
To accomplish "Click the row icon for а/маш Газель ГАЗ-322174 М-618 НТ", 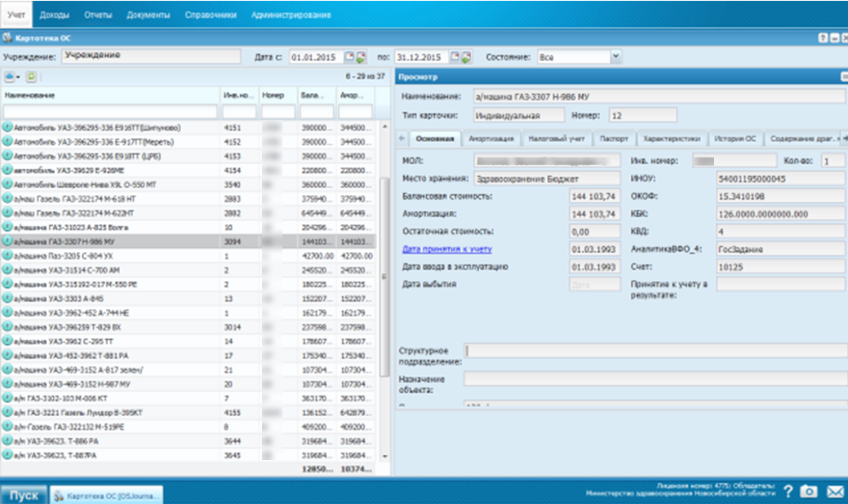I will (7, 199).
